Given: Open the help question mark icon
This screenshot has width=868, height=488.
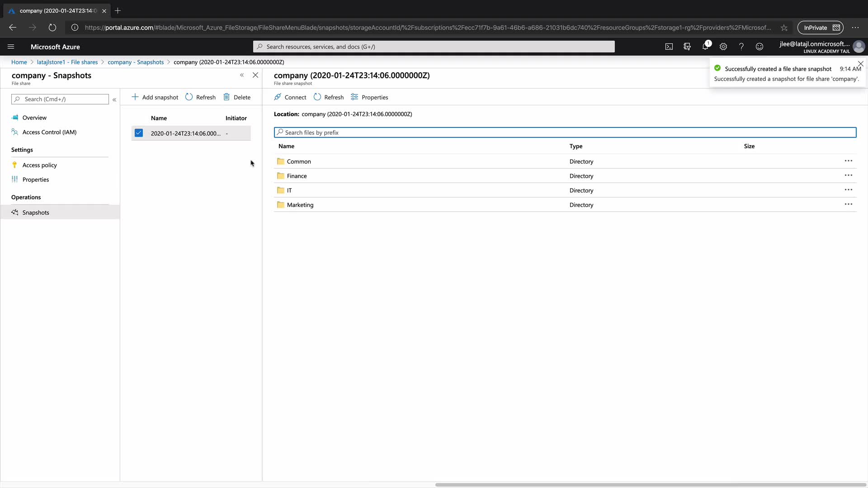Looking at the screenshot, I should point(741,47).
